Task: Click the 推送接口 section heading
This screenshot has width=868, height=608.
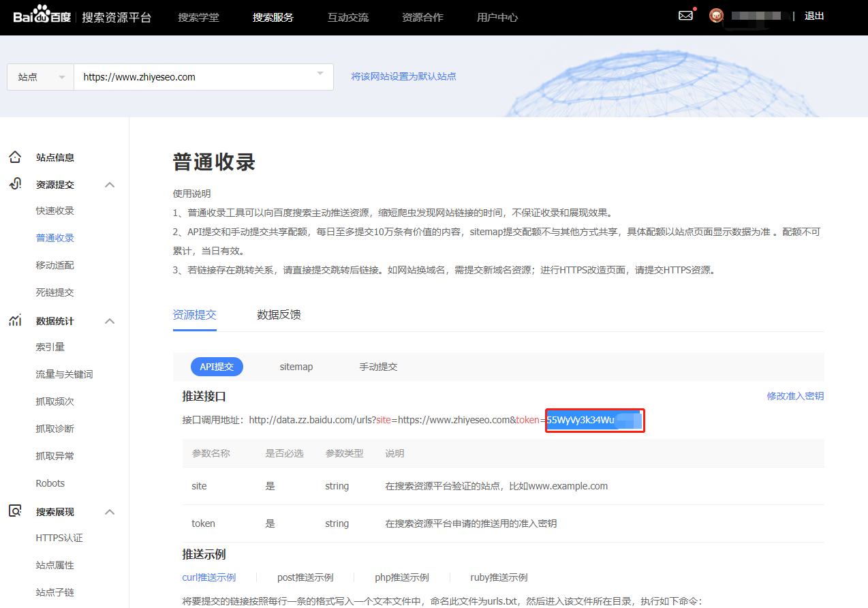Action: 204,396
